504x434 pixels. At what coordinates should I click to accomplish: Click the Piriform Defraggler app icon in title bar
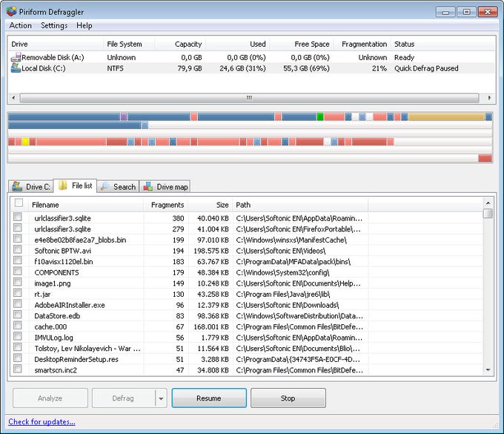[12, 12]
